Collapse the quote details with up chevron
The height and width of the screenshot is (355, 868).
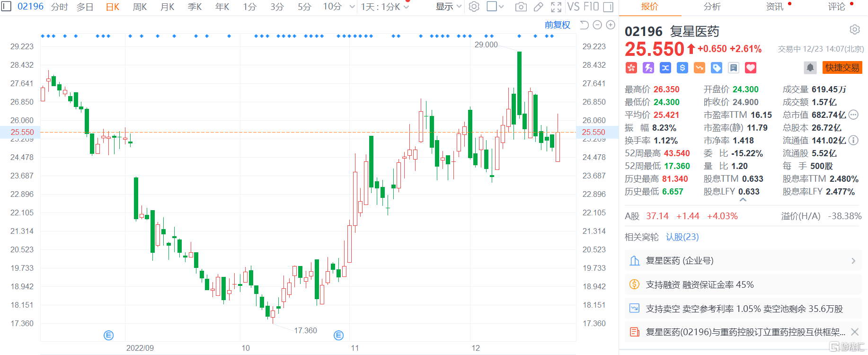point(743,200)
